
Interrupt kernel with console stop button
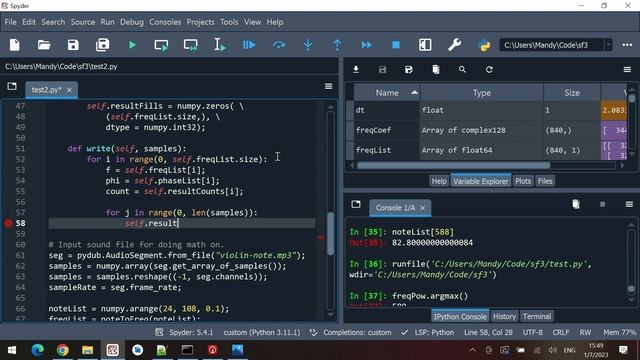point(602,204)
